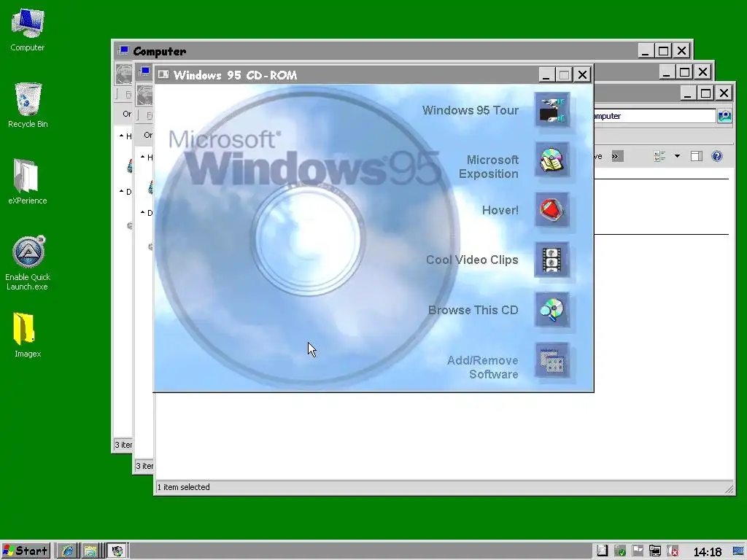
Task: Click the Show Desktop icon at the taskbar end
Action: click(x=738, y=551)
